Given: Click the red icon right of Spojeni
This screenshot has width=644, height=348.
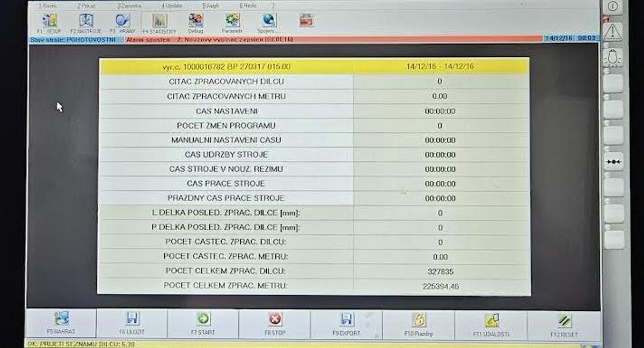Looking at the screenshot, I should point(306,21).
